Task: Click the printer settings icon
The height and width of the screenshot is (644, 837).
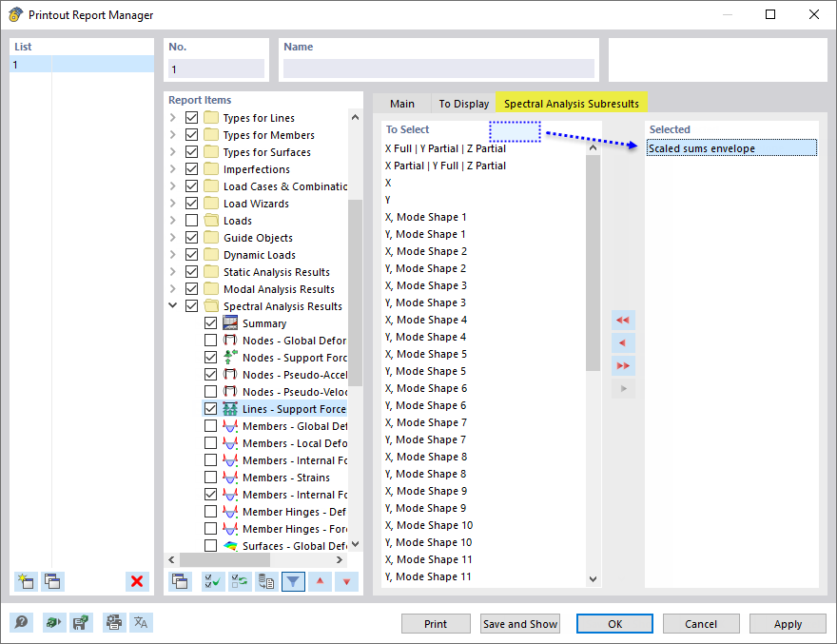Action: pos(114,623)
